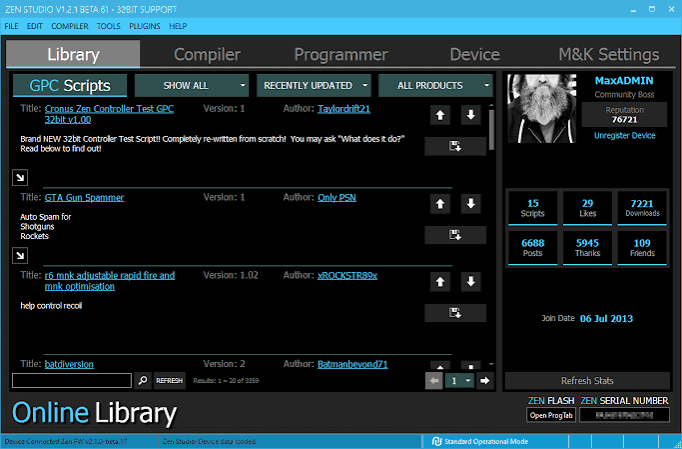Go to next results page arrow
The height and width of the screenshot is (449, 682).
click(x=485, y=381)
